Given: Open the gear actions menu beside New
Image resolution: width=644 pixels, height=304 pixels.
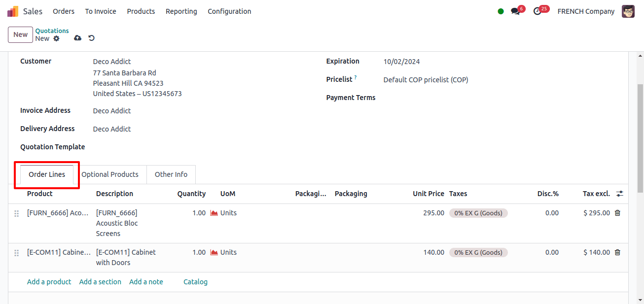Looking at the screenshot, I should [56, 38].
